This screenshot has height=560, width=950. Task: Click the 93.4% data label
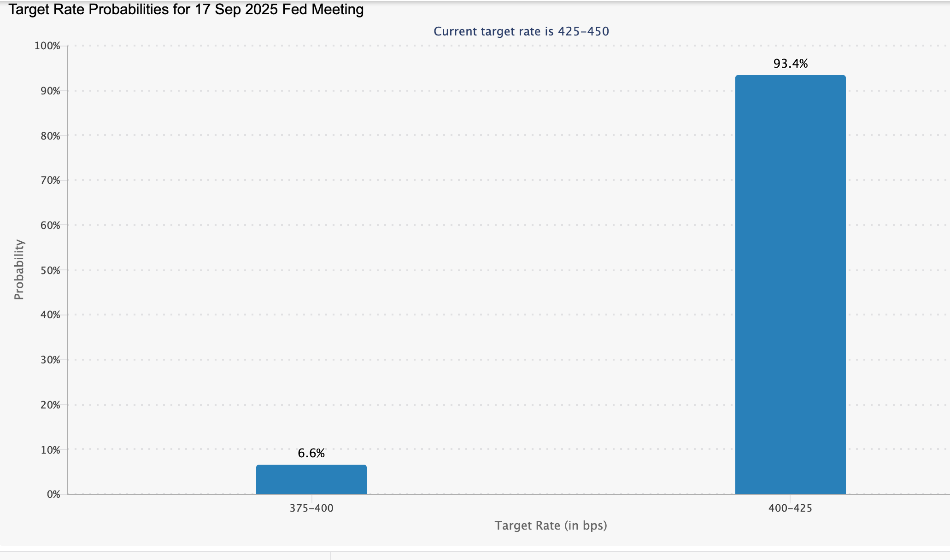[790, 64]
